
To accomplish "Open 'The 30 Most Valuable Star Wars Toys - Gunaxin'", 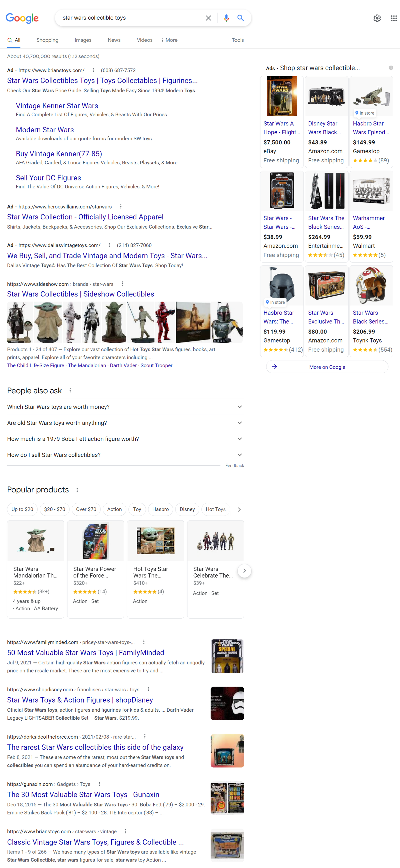I will click(x=83, y=794).
